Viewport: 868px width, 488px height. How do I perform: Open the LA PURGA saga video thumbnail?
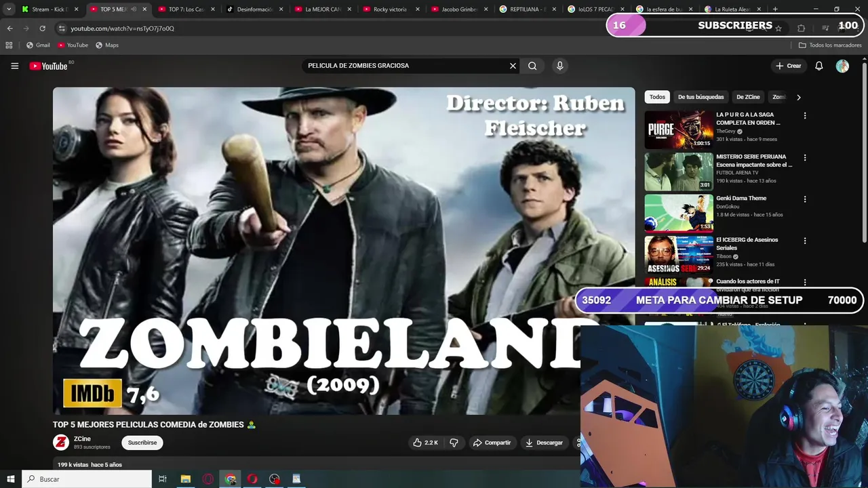pos(679,129)
